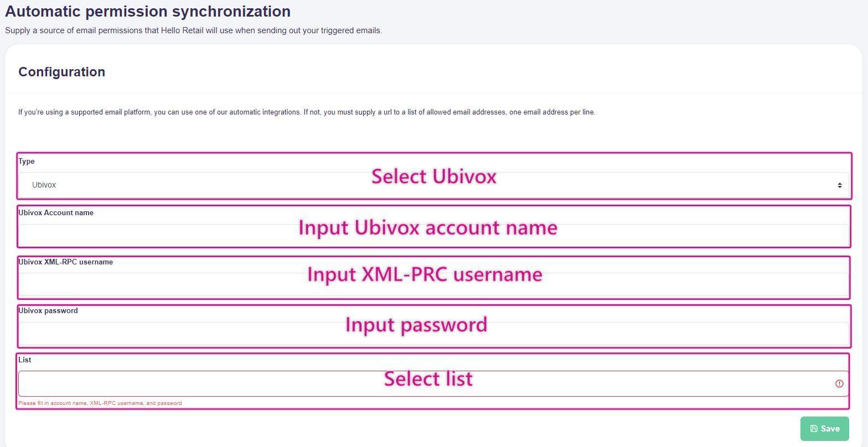The image size is (868, 447).
Task: Click the "List" field label
Action: click(25, 360)
